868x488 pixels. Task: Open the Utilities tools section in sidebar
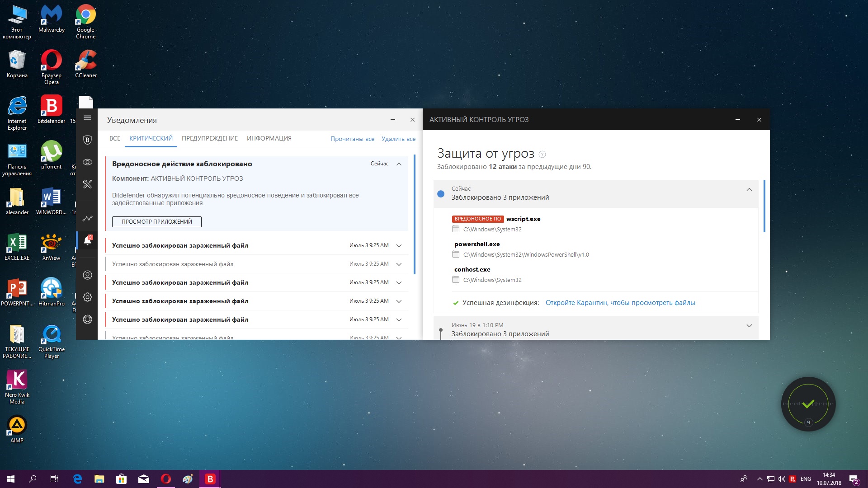(x=87, y=184)
